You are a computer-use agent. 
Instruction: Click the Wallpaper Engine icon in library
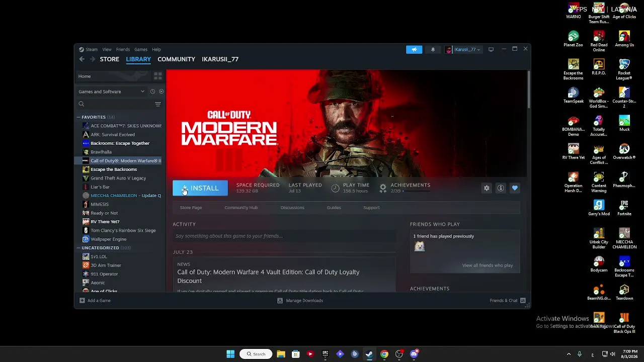[x=86, y=239]
